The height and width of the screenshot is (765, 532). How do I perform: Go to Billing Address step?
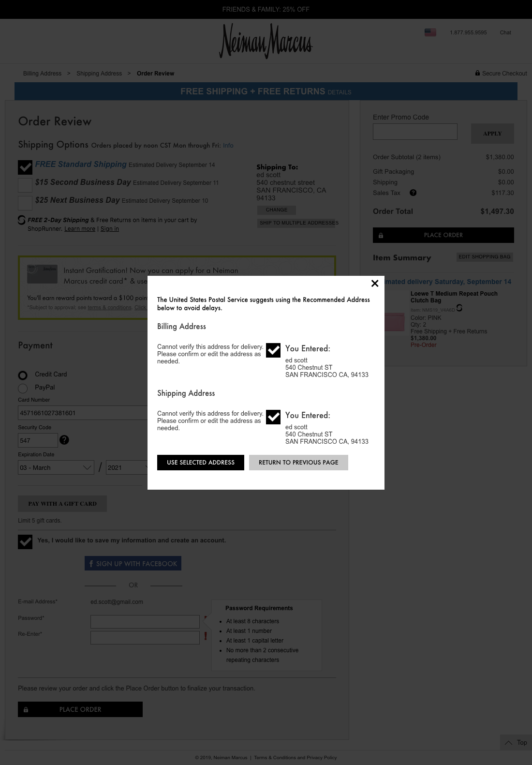coord(42,74)
